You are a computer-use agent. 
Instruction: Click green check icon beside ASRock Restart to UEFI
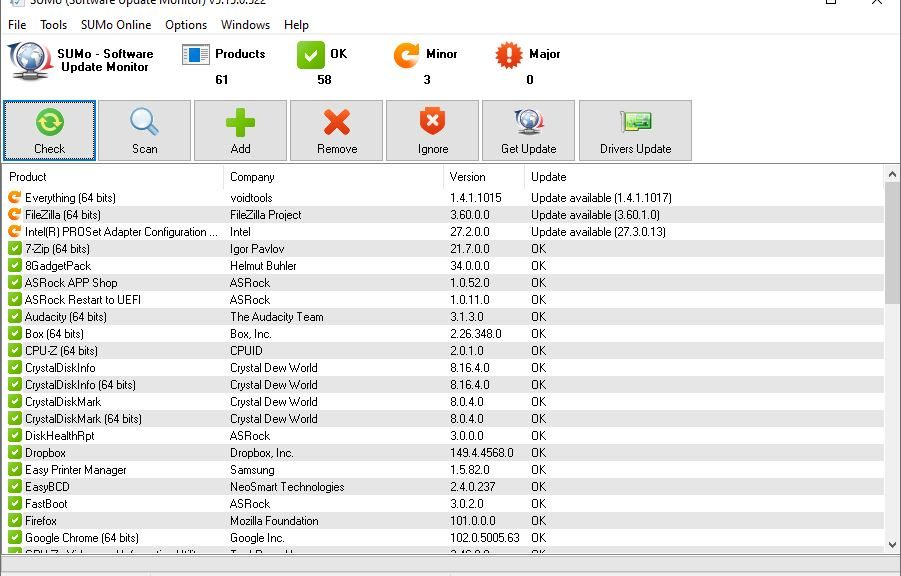coord(14,299)
